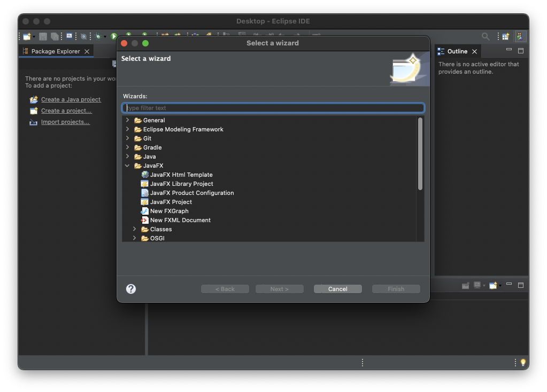
Task: Maximize the bottom console panel
Action: (521, 285)
